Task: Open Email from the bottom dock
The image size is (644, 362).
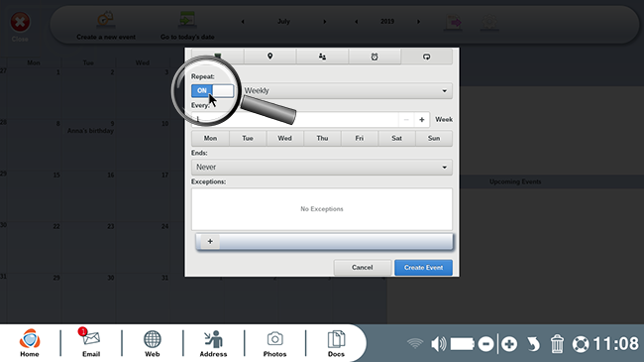Action: coord(91,343)
